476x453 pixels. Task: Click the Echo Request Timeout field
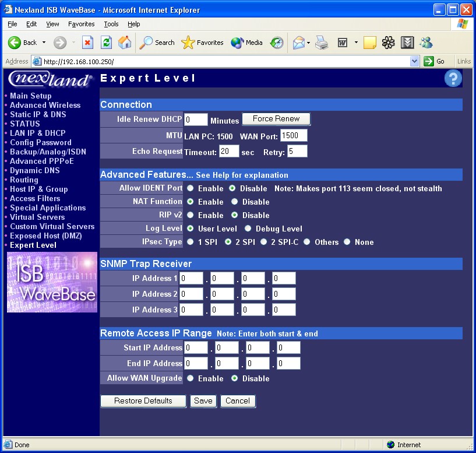229,152
